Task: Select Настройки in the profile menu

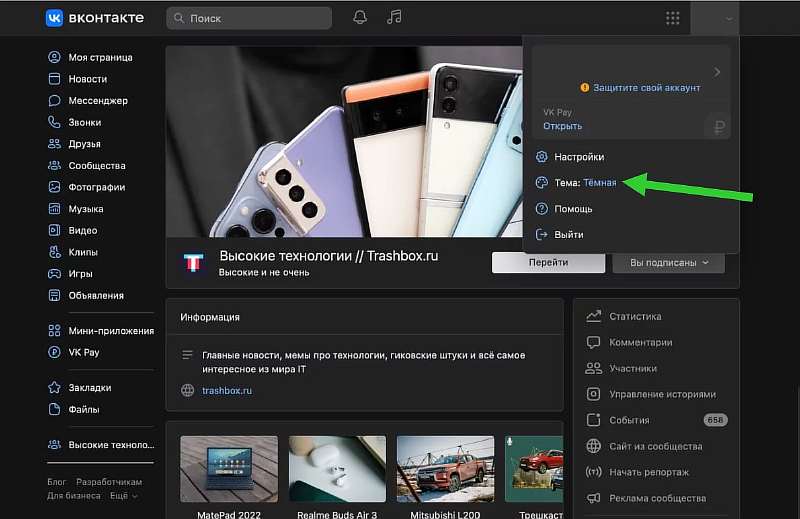Action: (x=579, y=157)
